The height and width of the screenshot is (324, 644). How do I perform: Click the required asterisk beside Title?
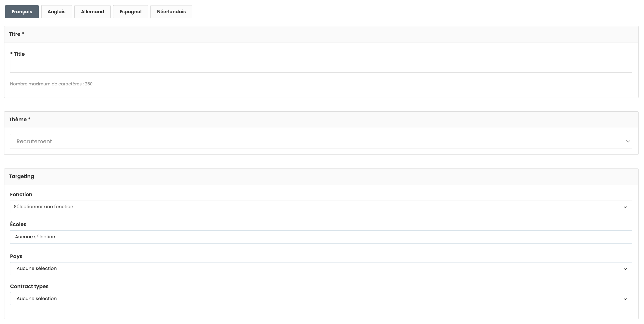click(x=11, y=54)
